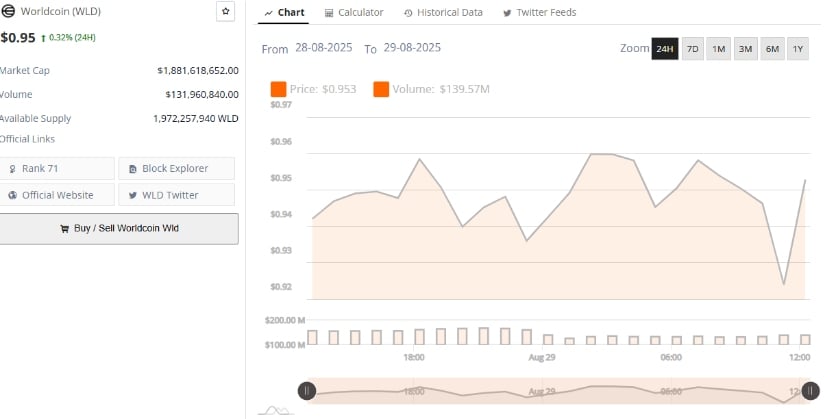This screenshot has width=825, height=419.
Task: Click the ribbon icon beside Rank 71
Action: tap(13, 169)
